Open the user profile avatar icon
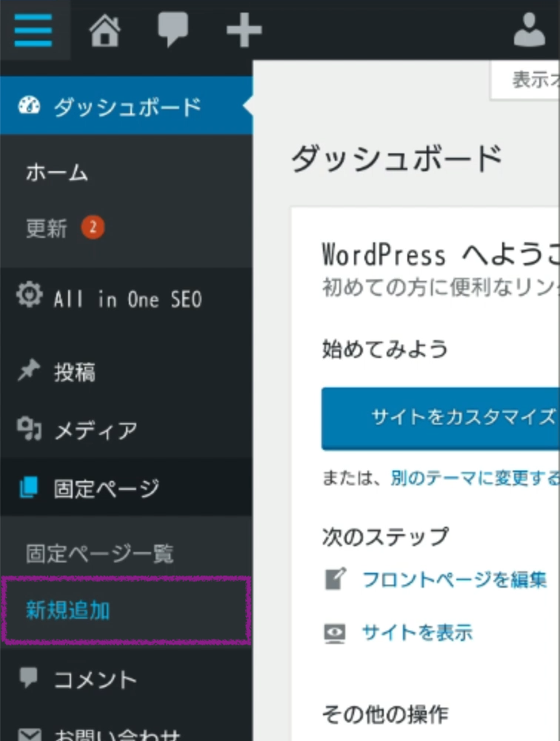Image resolution: width=560 pixels, height=741 pixels. [529, 31]
